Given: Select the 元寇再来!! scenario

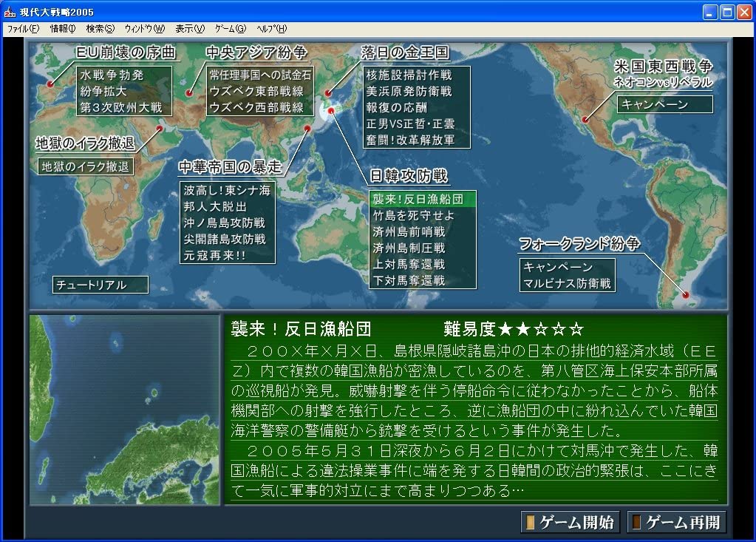Looking at the screenshot, I should [215, 255].
